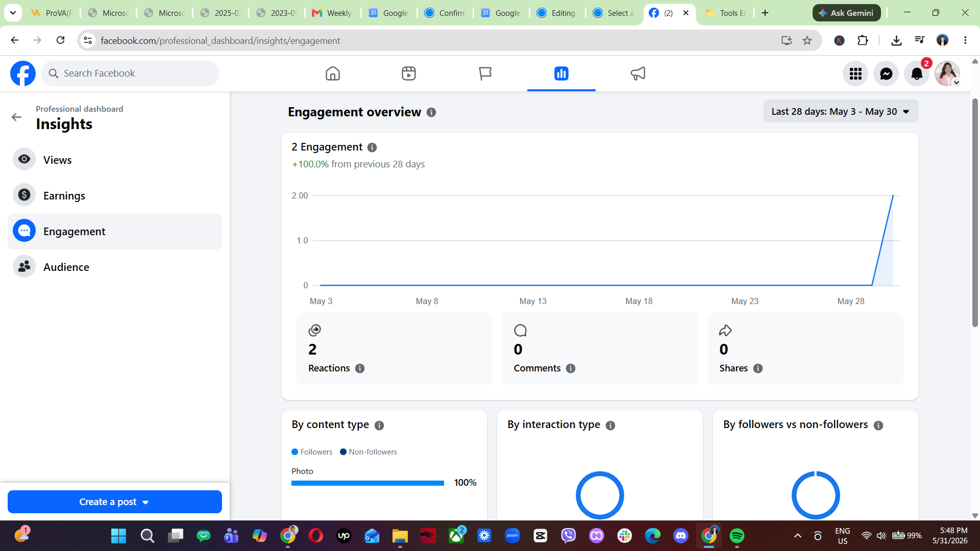Expand Create a post options

115,502
